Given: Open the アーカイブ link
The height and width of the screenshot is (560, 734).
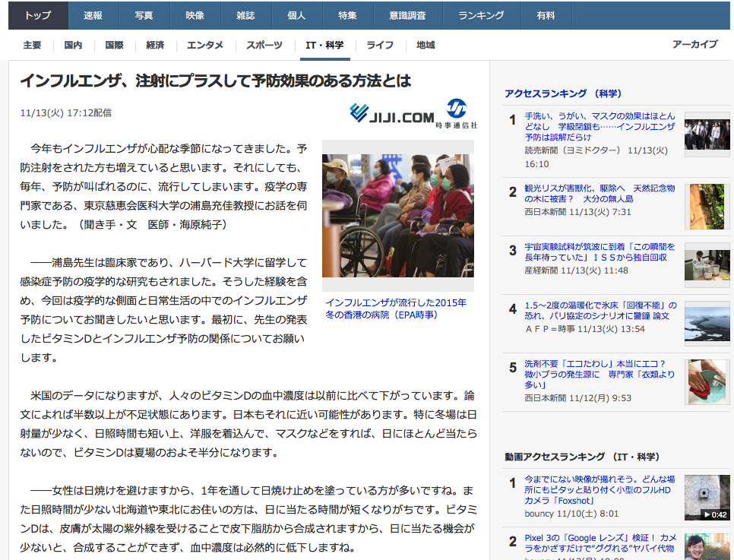Looking at the screenshot, I should pyautogui.click(x=695, y=44).
